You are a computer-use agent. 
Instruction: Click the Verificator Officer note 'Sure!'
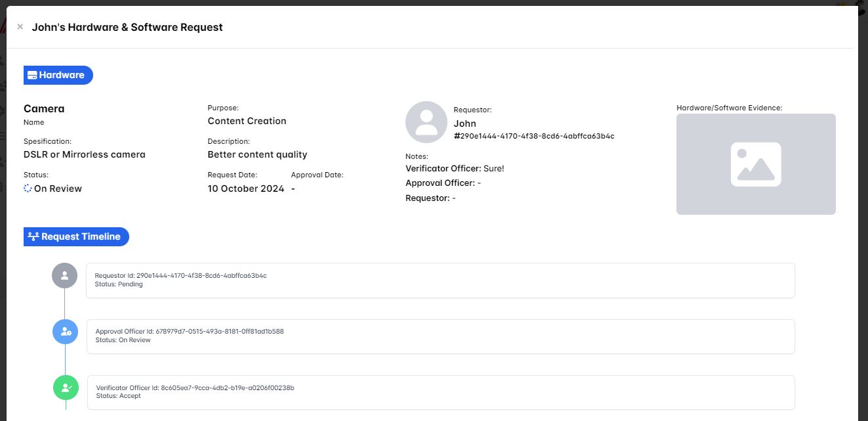pyautogui.click(x=493, y=169)
